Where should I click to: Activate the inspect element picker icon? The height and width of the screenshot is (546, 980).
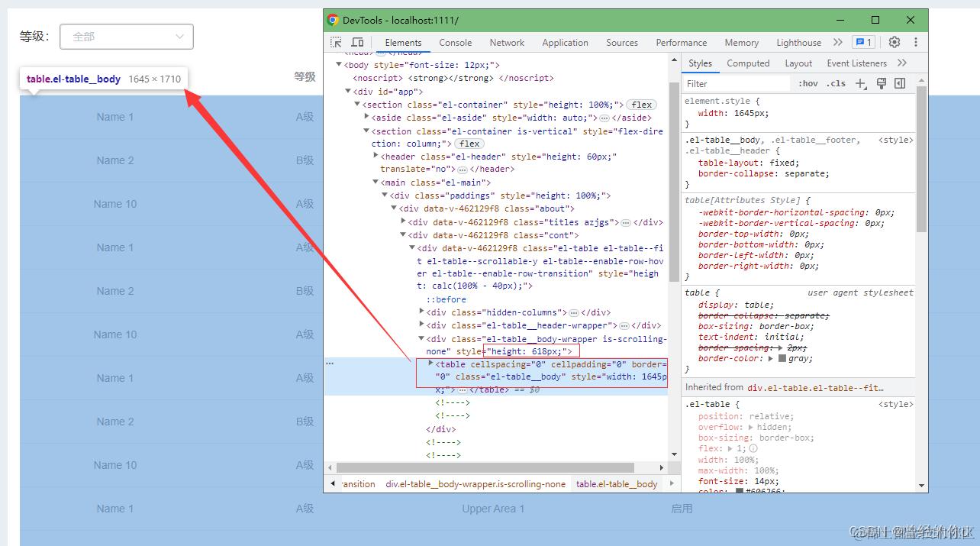click(337, 43)
